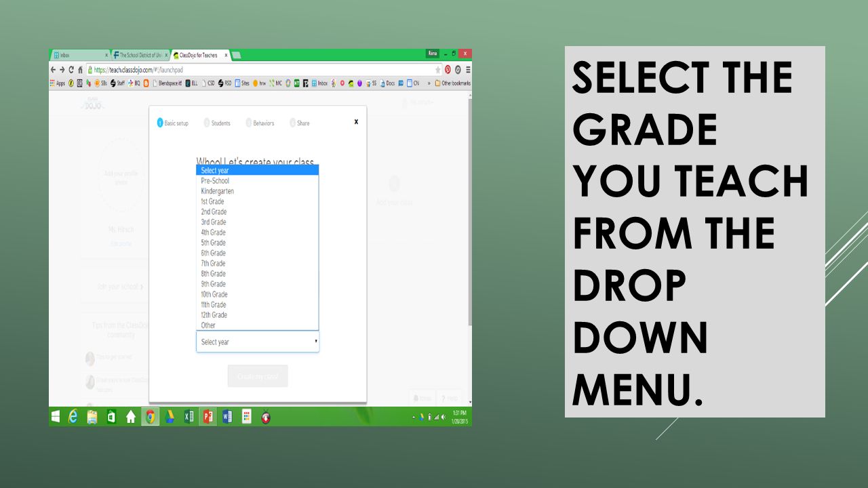This screenshot has width=868, height=488.
Task: Choose Other from the year list
Action: 258,325
